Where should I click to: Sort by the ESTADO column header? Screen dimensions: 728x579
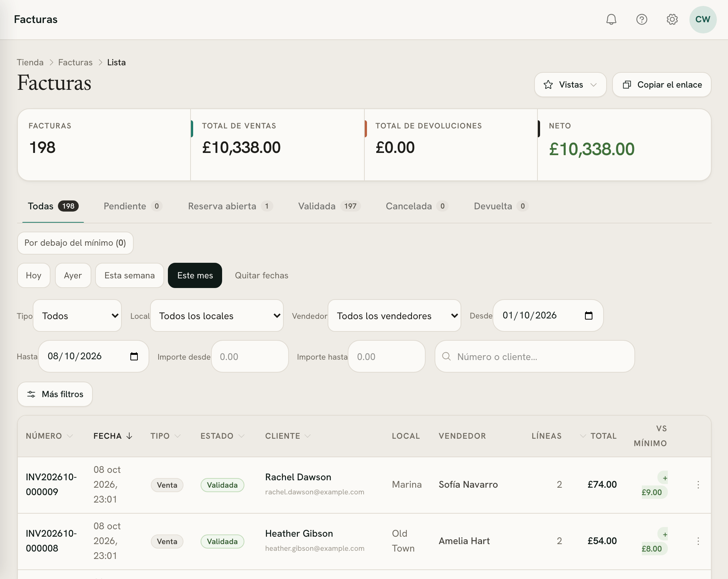pos(222,436)
